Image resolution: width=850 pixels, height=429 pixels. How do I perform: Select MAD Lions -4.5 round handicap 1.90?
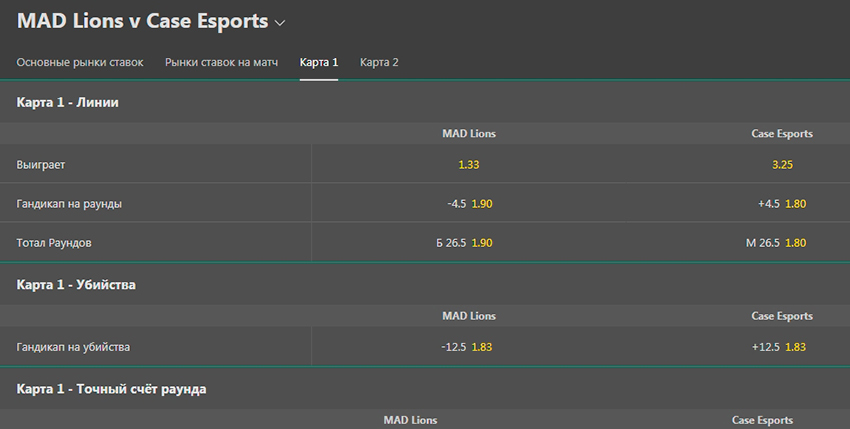click(x=469, y=203)
